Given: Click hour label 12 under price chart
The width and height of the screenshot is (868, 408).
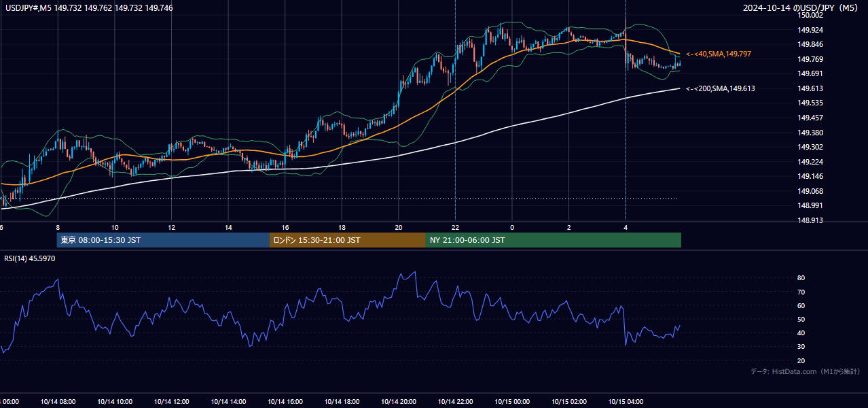Looking at the screenshot, I should [172, 227].
